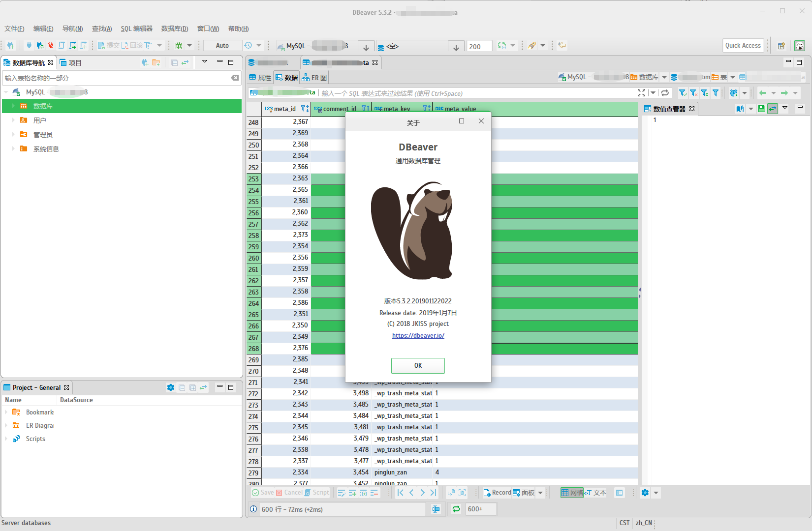Screen dimensions: 812x531
Task: Click the refresh results green arrows icon
Action: [456, 509]
